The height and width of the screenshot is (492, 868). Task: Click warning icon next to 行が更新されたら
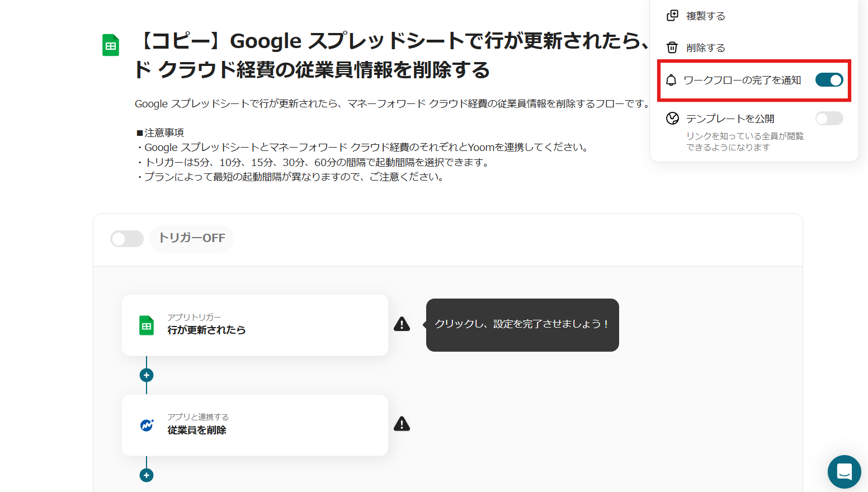tap(402, 324)
